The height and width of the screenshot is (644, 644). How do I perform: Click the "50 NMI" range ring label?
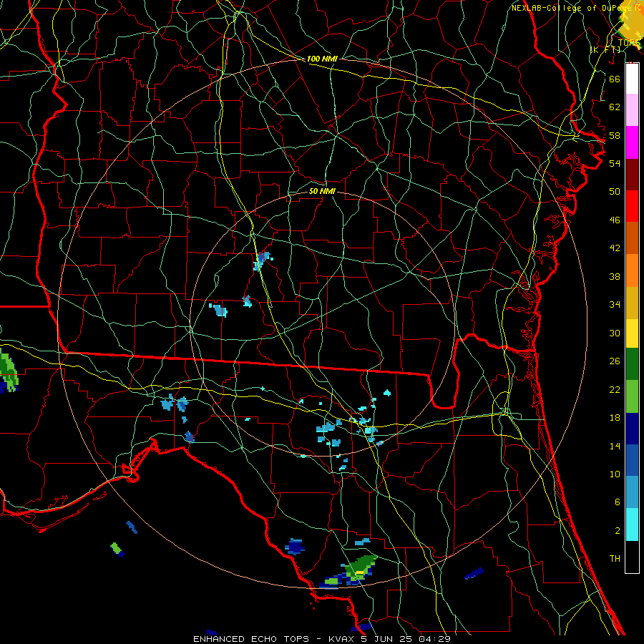[x=322, y=191]
